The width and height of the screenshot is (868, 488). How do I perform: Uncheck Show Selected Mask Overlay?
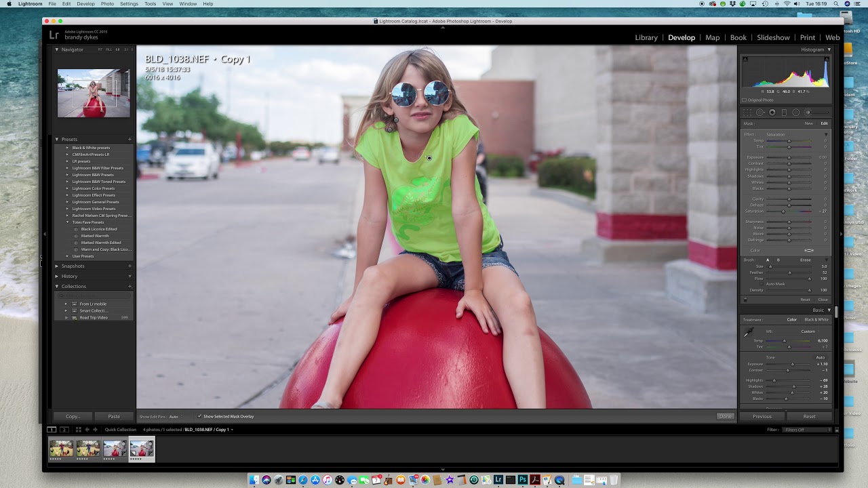pyautogui.click(x=199, y=416)
